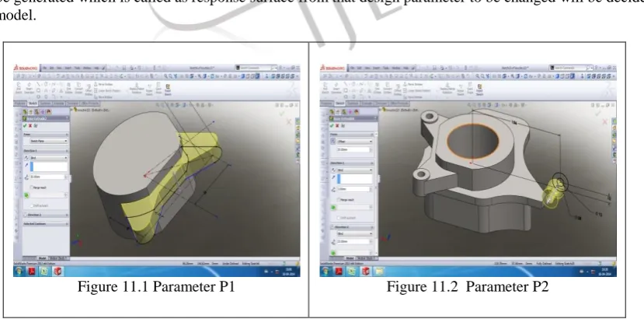Click the SolidWorks taskbar icon in the right window

point(365,271)
